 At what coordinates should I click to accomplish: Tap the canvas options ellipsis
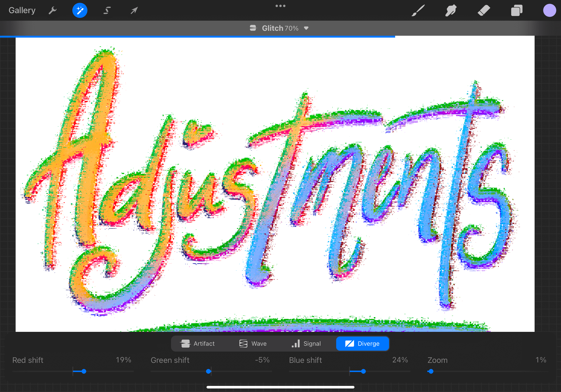tap(280, 6)
